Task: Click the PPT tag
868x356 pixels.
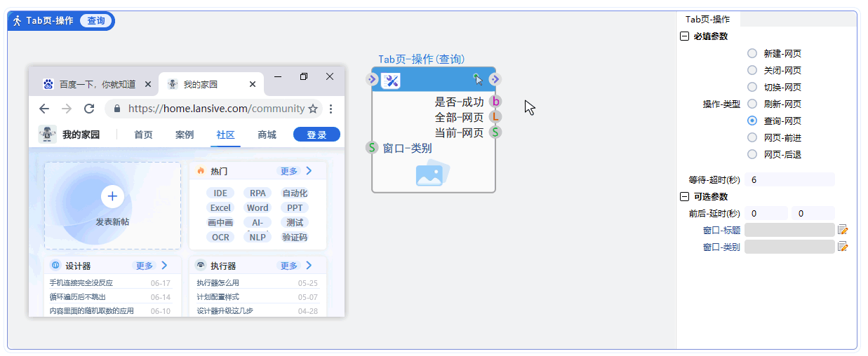Action: point(295,207)
